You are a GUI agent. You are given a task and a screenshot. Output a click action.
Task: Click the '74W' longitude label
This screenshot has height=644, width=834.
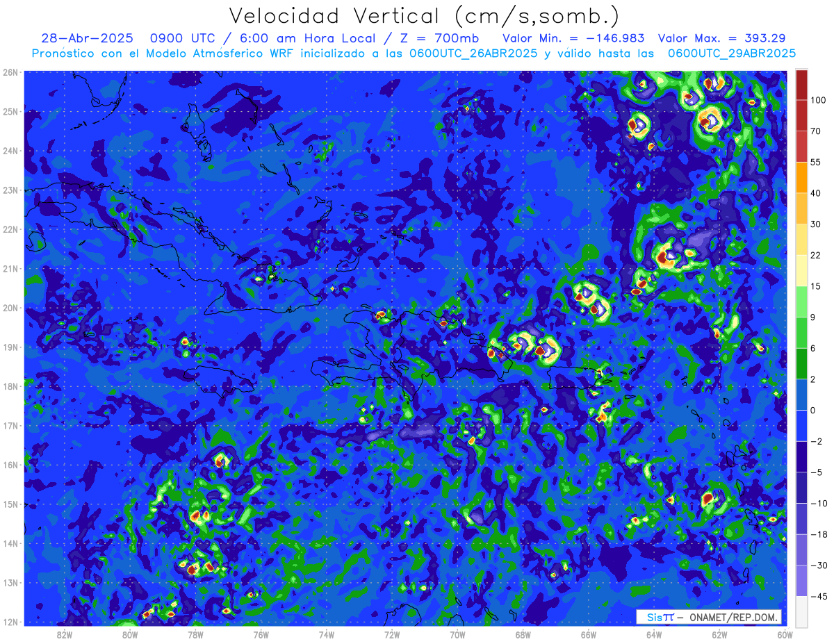[327, 634]
